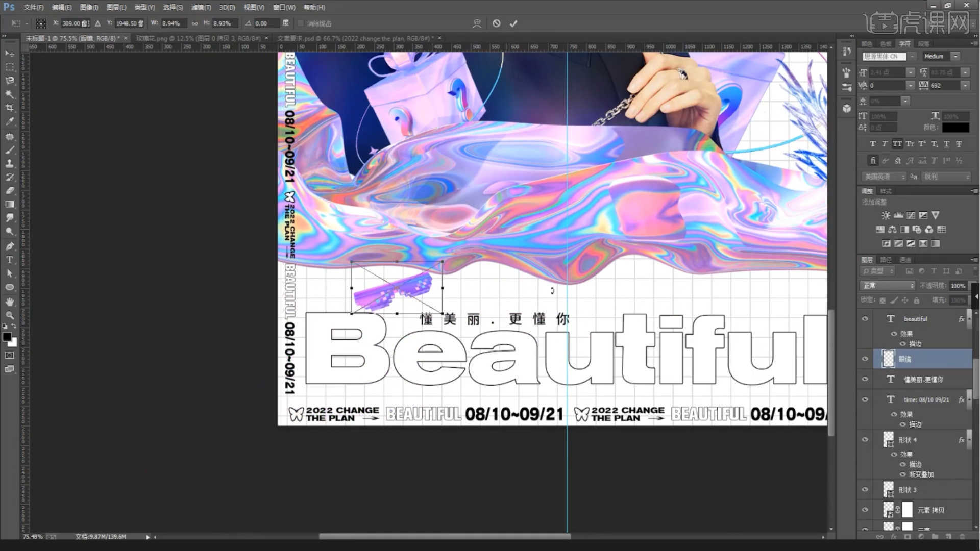This screenshot has height=551, width=980.
Task: Add Levels adjustment layer
Action: (x=898, y=215)
